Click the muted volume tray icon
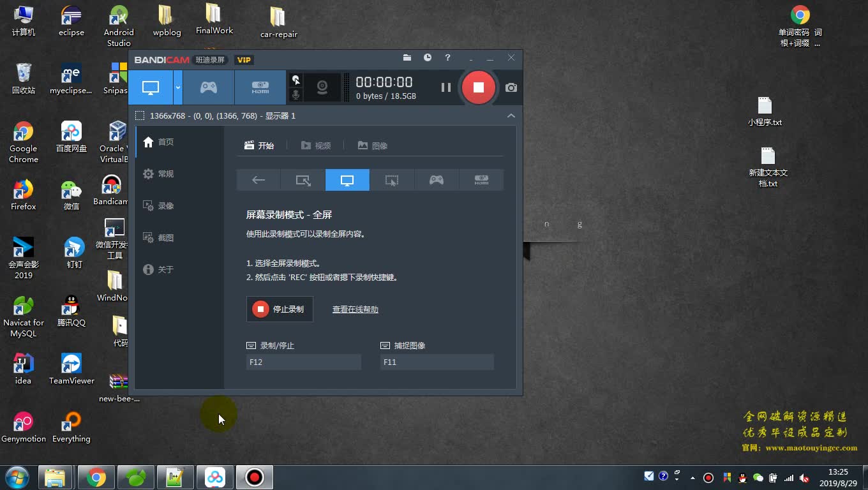 (x=805, y=477)
